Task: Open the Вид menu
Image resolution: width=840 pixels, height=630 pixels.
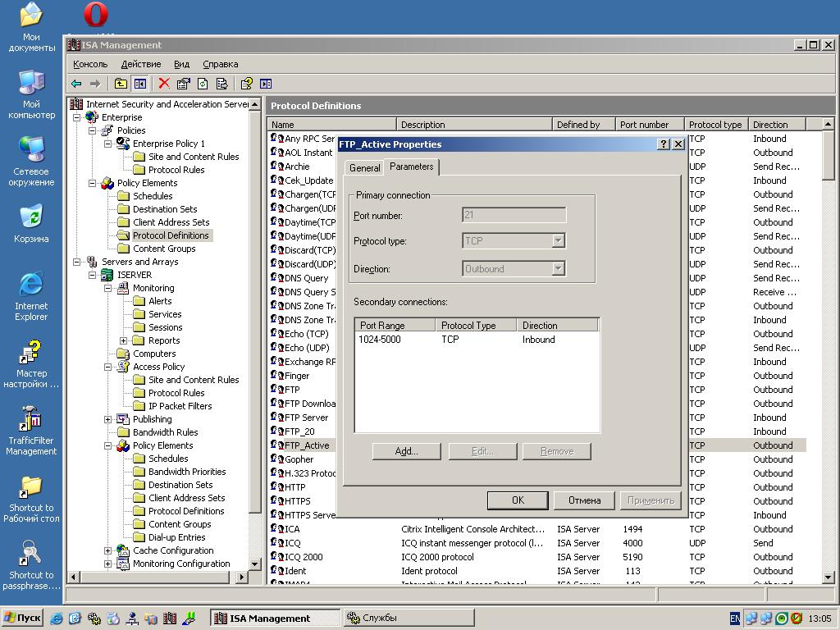Action: (181, 64)
